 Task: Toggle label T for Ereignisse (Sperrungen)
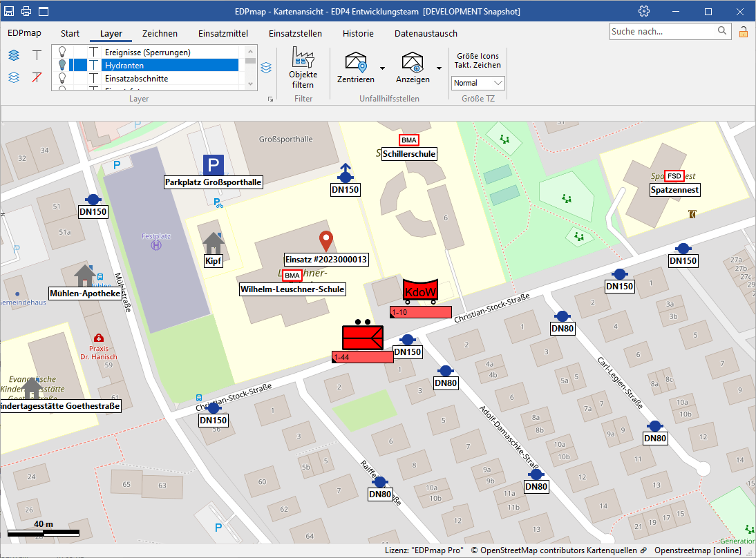93,52
